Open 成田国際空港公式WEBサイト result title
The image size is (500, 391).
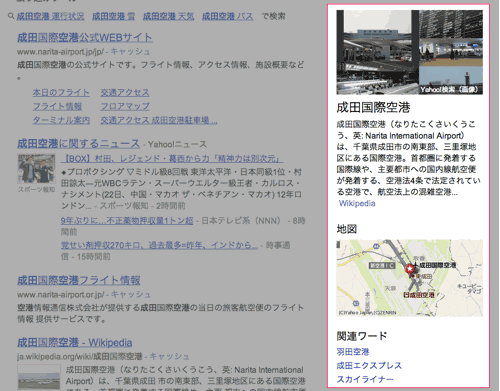click(85, 37)
